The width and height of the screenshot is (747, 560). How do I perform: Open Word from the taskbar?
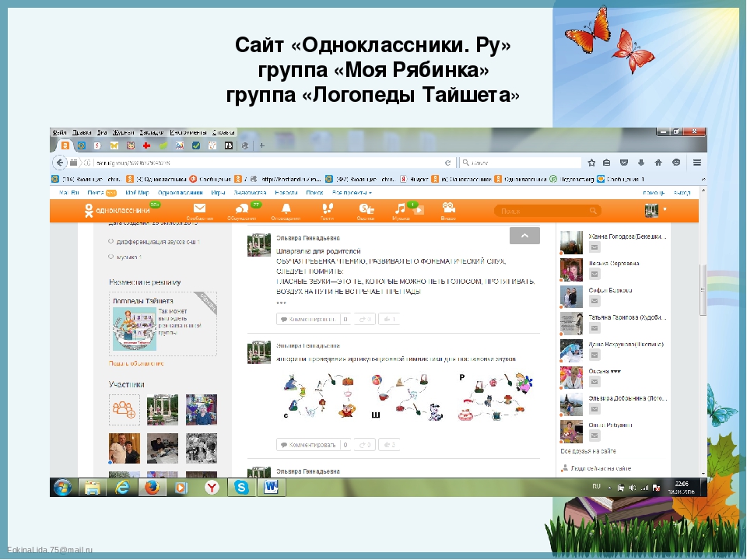click(271, 487)
